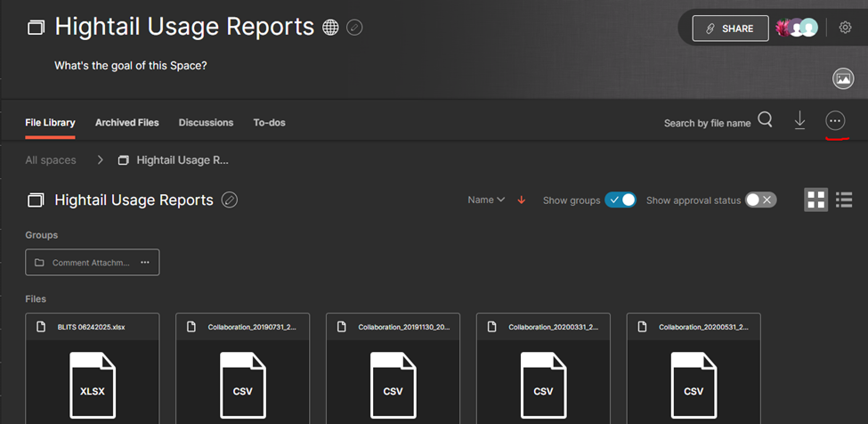Change the space cover image icon
The width and height of the screenshot is (868, 424).
[x=843, y=79]
